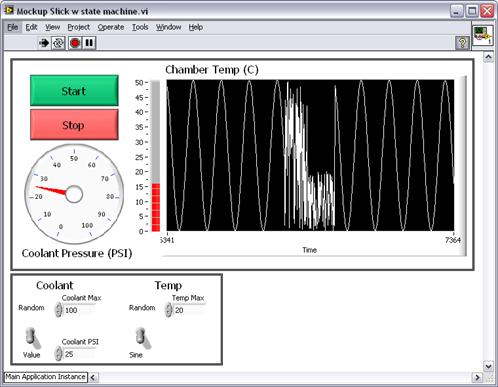Click the red Abort Execution button
The height and width of the screenshot is (387, 498).
pos(75,43)
